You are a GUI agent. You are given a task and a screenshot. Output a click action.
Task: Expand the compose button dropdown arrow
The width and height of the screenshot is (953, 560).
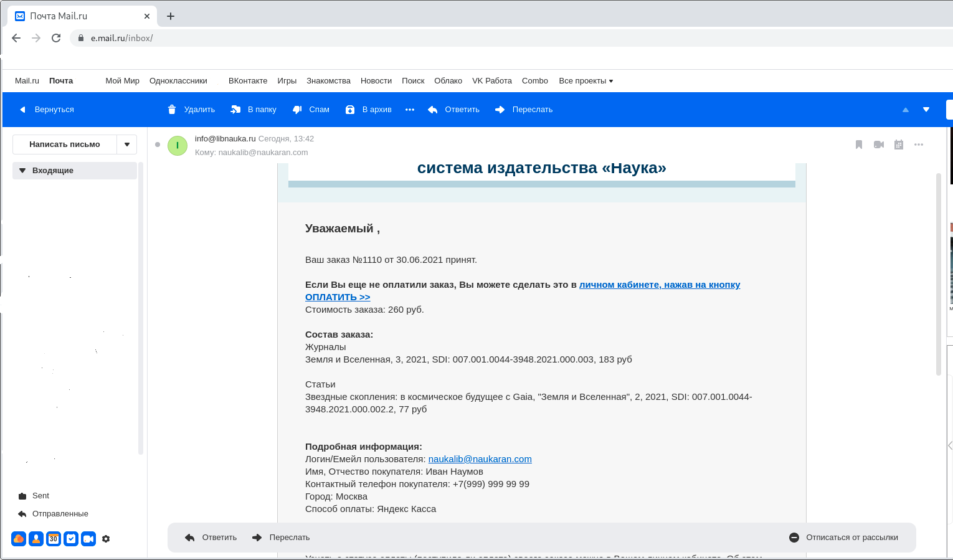127,145
